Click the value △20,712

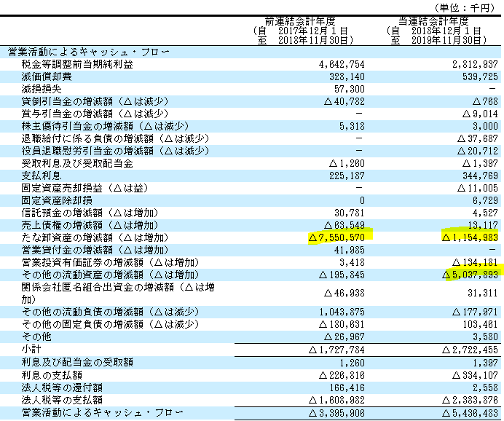[478, 151]
